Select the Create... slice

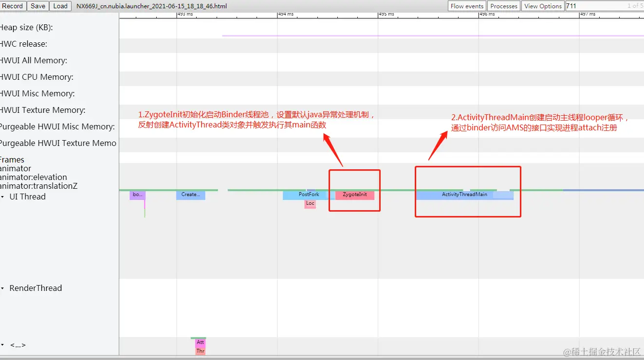coord(190,195)
